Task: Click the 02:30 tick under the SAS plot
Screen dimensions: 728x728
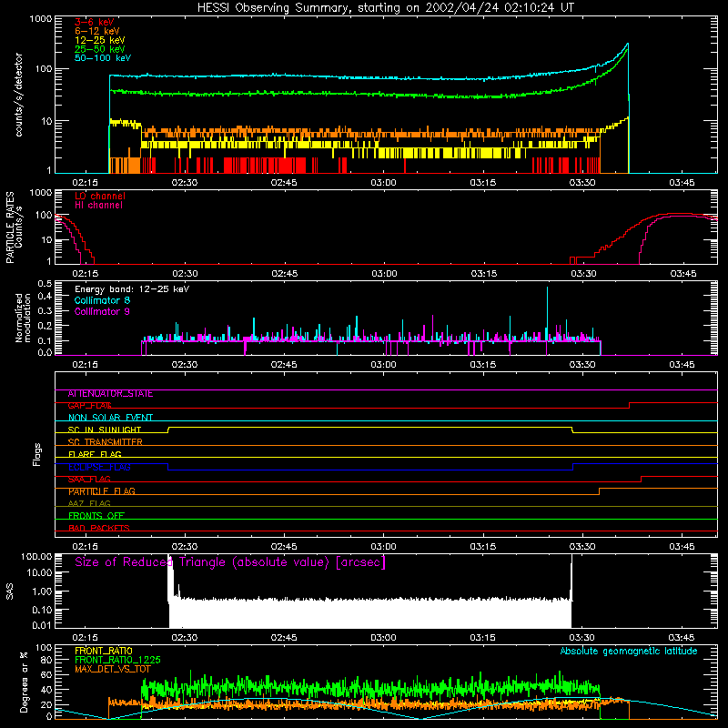Action: [185, 638]
